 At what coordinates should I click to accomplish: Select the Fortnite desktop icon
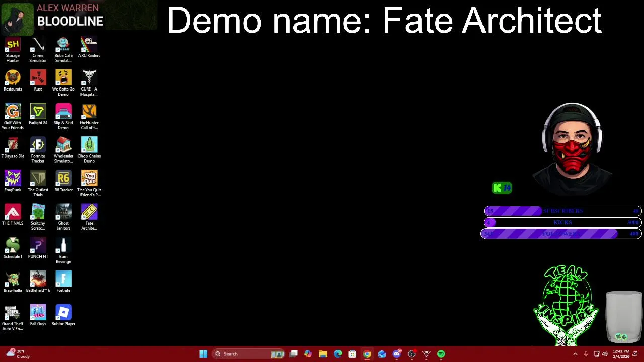[x=63, y=283]
